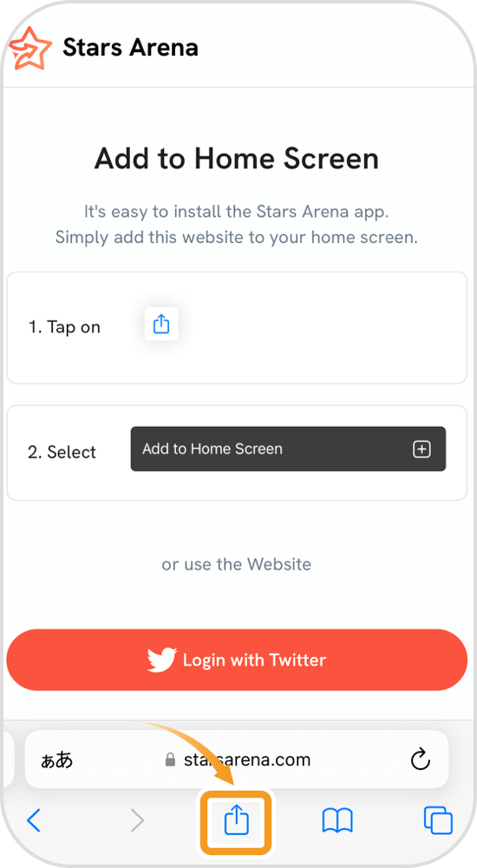
Task: Reload the page with refresh icon
Action: click(x=420, y=759)
